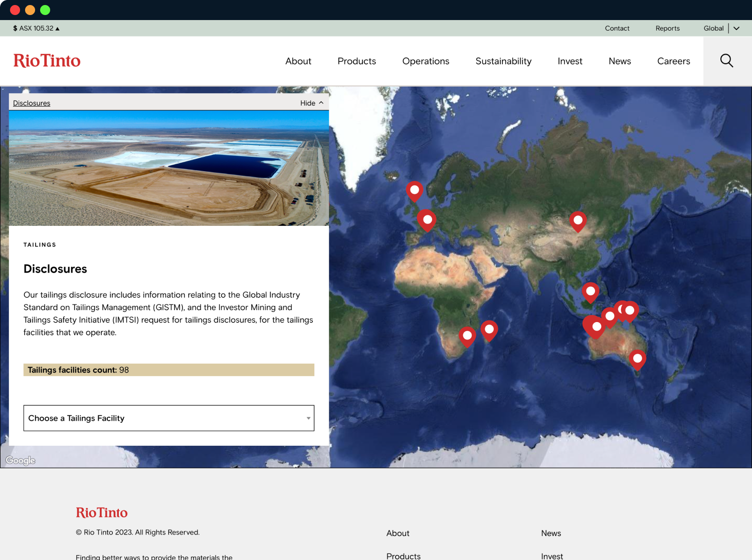The image size is (752, 560).
Task: Click the map pin in southeastern Australia
Action: (637, 359)
